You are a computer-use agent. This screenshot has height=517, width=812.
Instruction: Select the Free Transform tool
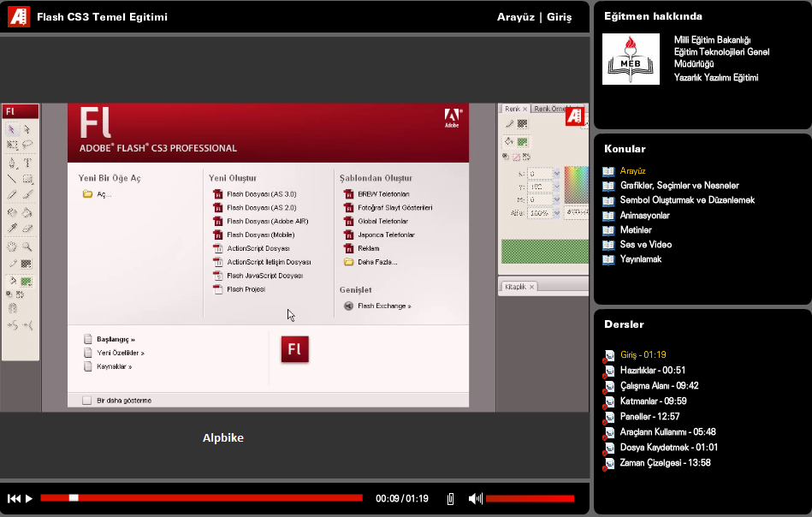(x=12, y=145)
